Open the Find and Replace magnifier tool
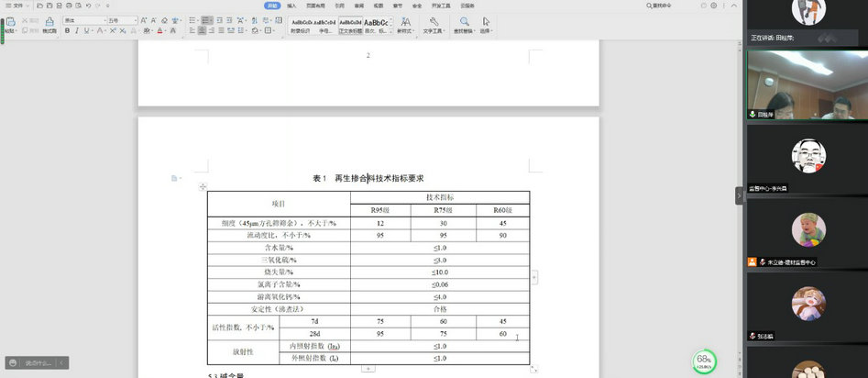The image size is (868, 378). pos(466,21)
